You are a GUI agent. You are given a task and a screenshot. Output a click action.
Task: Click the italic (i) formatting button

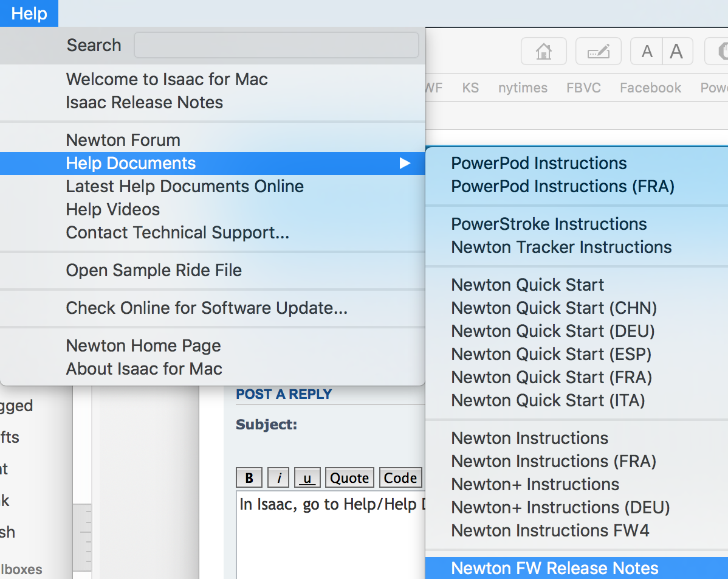coord(279,477)
